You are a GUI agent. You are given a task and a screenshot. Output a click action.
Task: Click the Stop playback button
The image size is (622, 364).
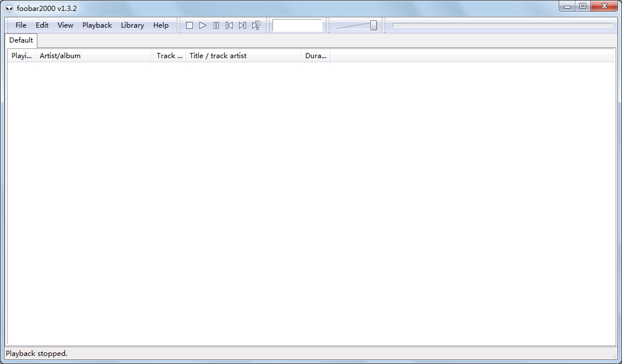click(x=189, y=25)
